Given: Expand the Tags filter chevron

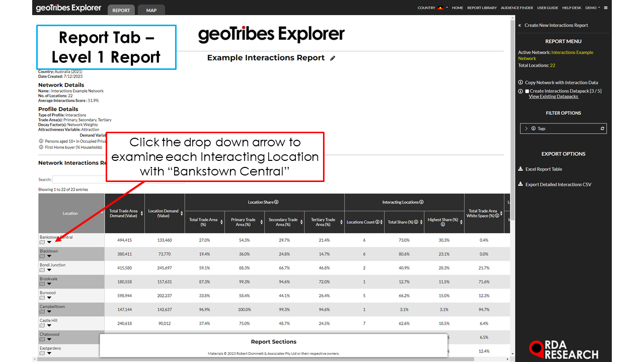Looking at the screenshot, I should (526, 129).
